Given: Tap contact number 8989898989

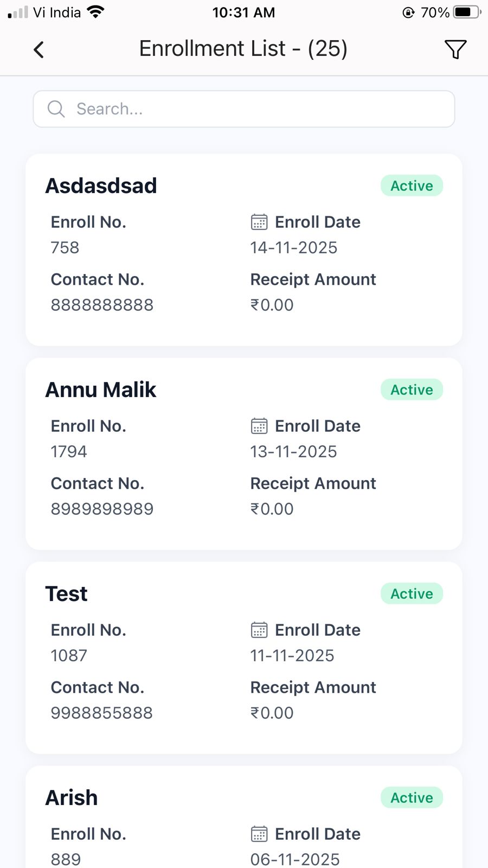Looking at the screenshot, I should coord(102,509).
